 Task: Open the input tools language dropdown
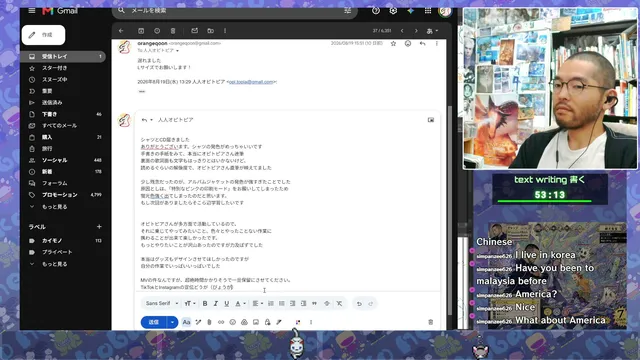[432, 31]
